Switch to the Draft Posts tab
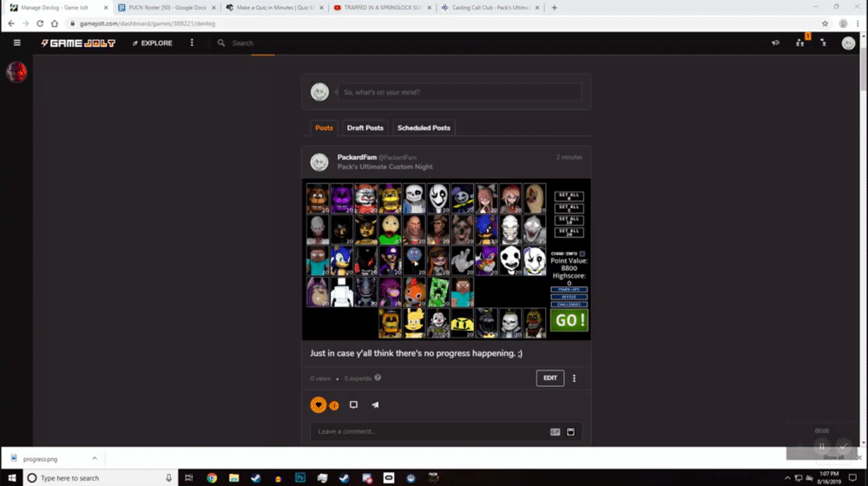The height and width of the screenshot is (486, 868). [x=365, y=128]
